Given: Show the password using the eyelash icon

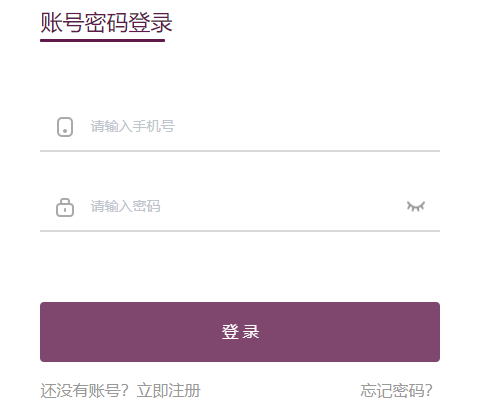Looking at the screenshot, I should pos(416,206).
